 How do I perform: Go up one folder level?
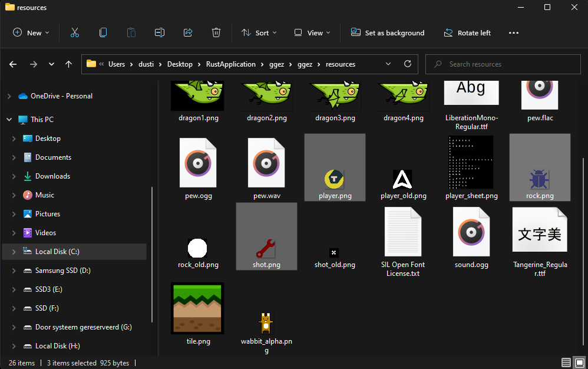69,64
